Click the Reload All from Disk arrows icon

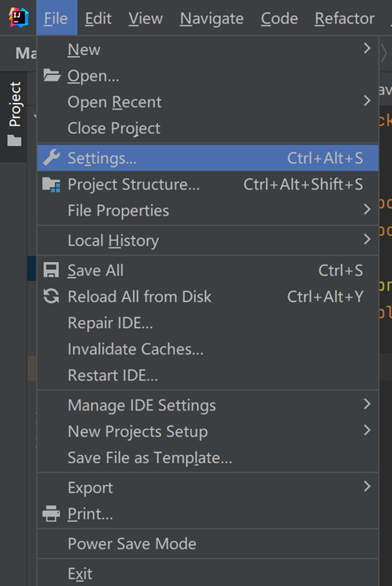[x=51, y=296]
